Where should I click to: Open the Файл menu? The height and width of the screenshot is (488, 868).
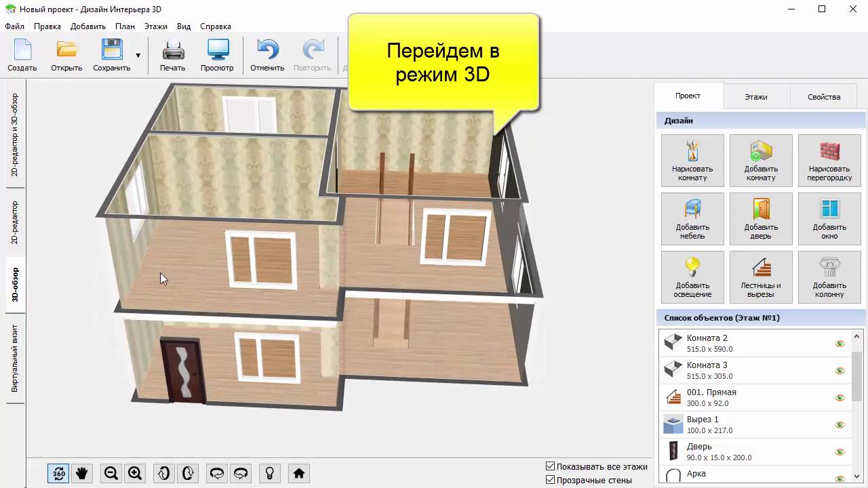pyautogui.click(x=14, y=26)
